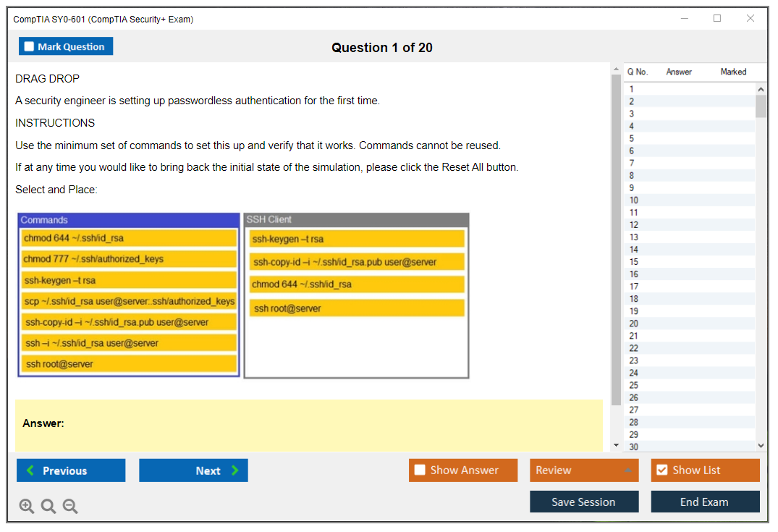Click the zoom in magnifier icon

(26, 506)
